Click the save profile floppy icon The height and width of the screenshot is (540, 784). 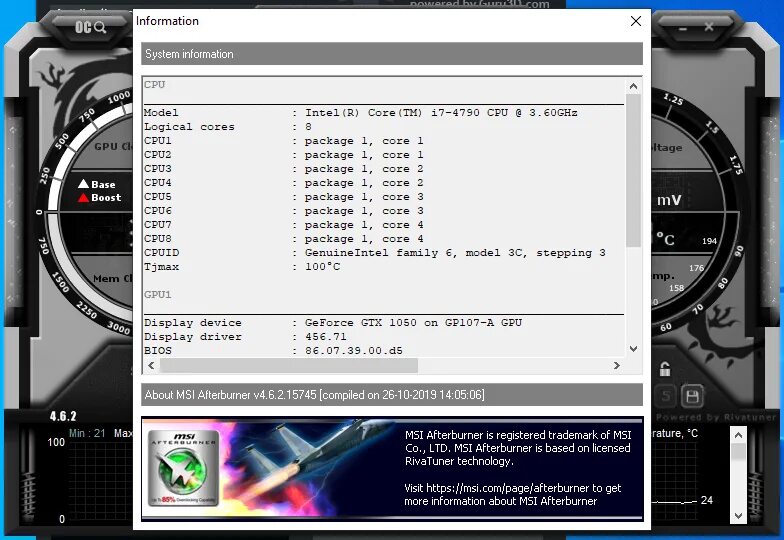[692, 396]
